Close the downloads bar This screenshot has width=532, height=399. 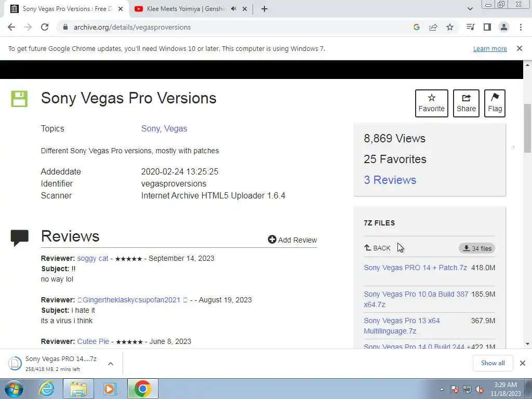click(523, 363)
